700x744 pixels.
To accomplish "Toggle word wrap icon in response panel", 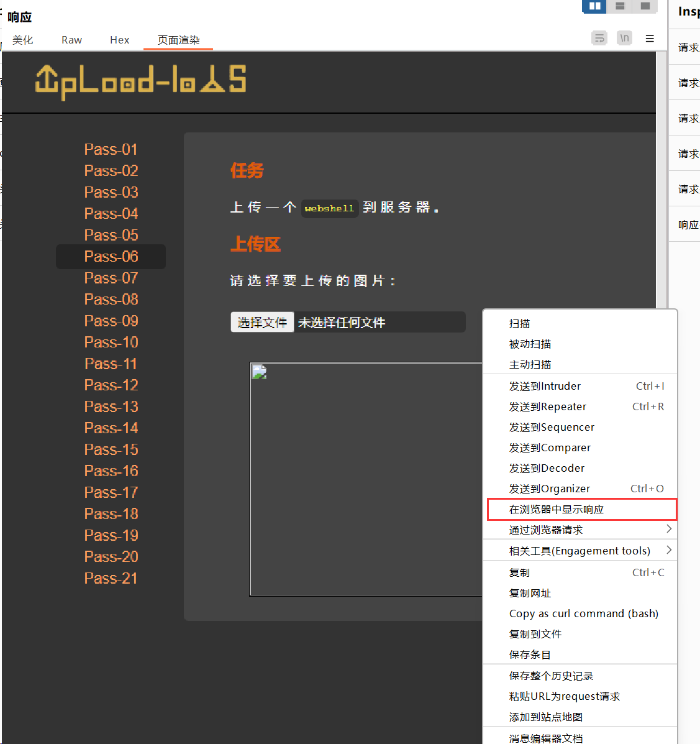I will 599,39.
